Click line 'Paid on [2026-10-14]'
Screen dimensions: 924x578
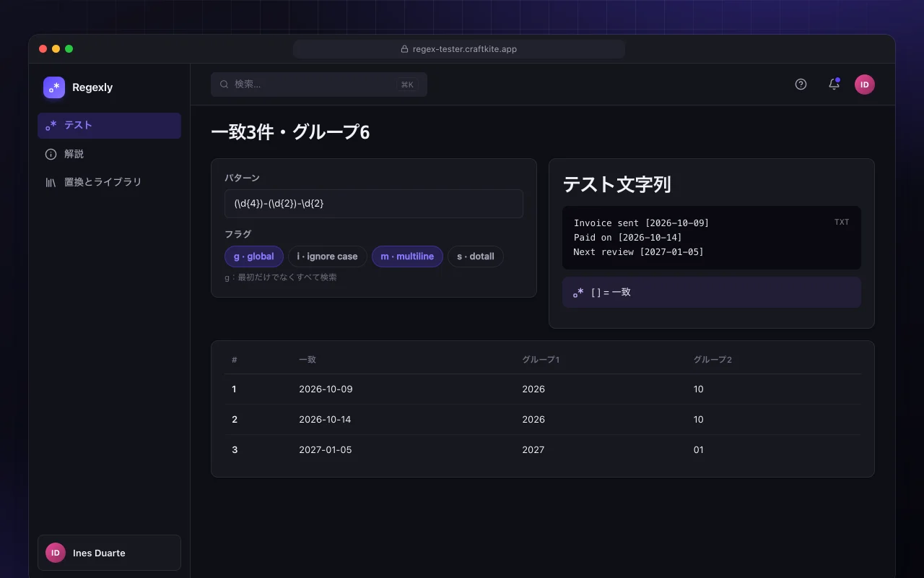(628, 238)
